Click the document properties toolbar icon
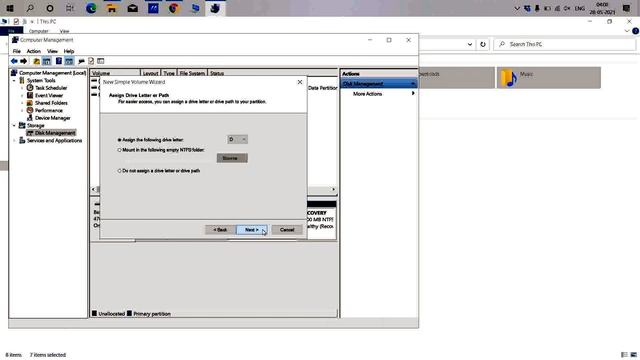The image size is (640, 360). [91, 61]
